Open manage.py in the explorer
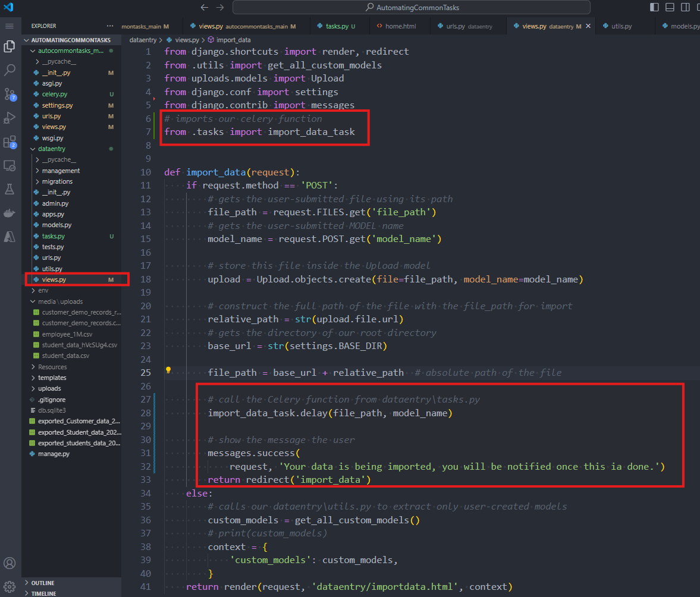700x597 pixels. click(x=71, y=454)
